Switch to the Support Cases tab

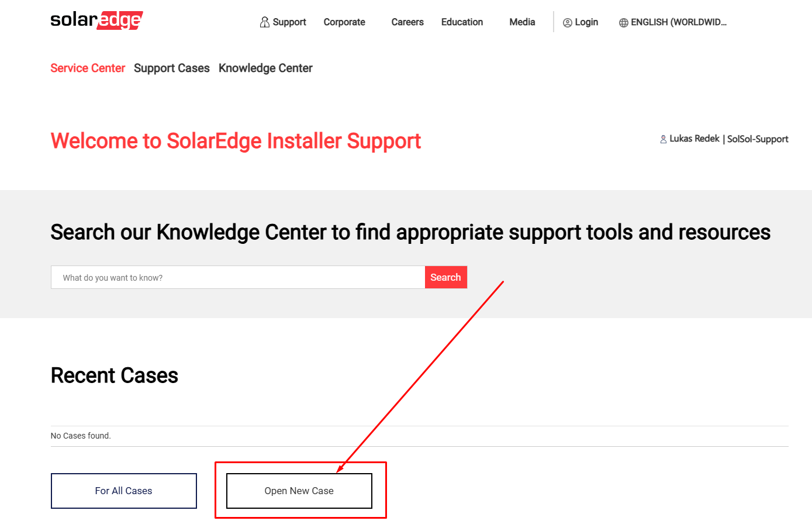(172, 68)
